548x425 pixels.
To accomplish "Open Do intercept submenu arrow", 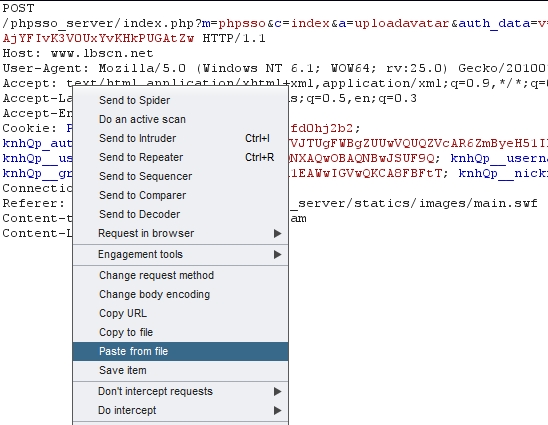I will pos(277,410).
